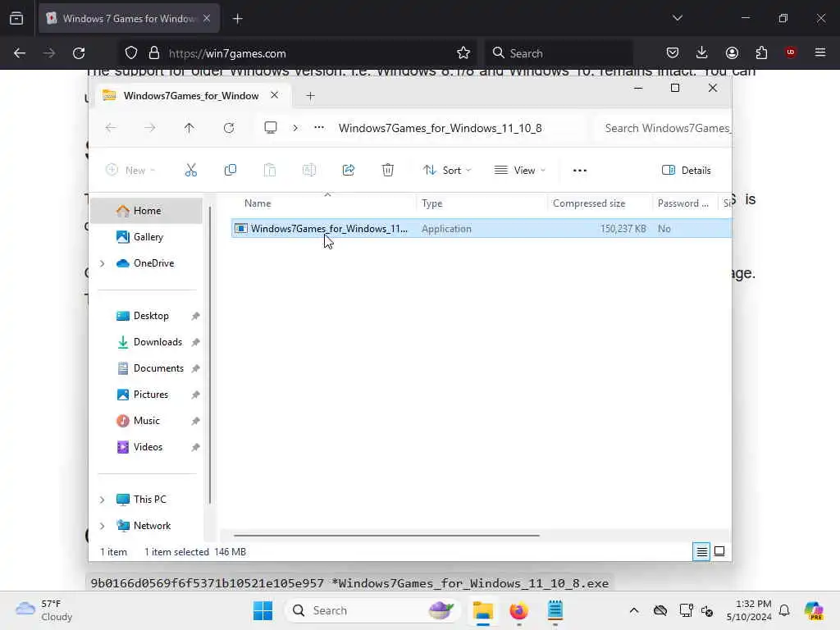Switch to large icons view in status bar
This screenshot has height=630, width=840.
coord(719,551)
